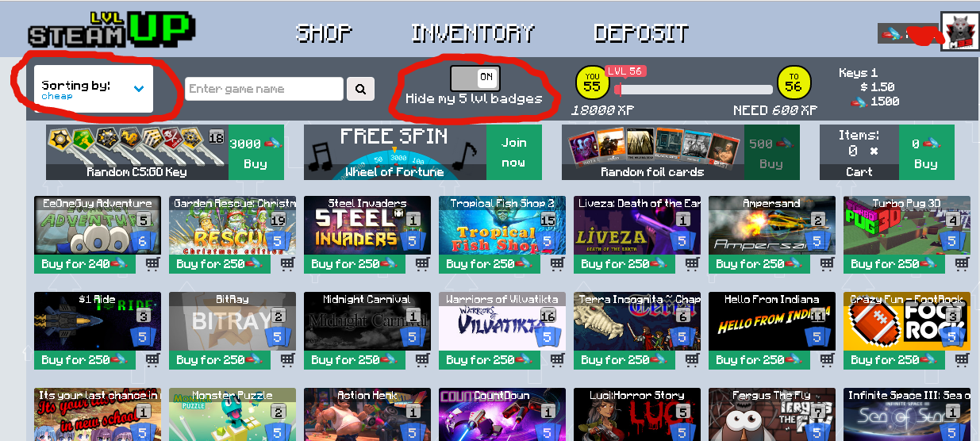
Task: Focus the Enter game name field
Action: coord(264,89)
